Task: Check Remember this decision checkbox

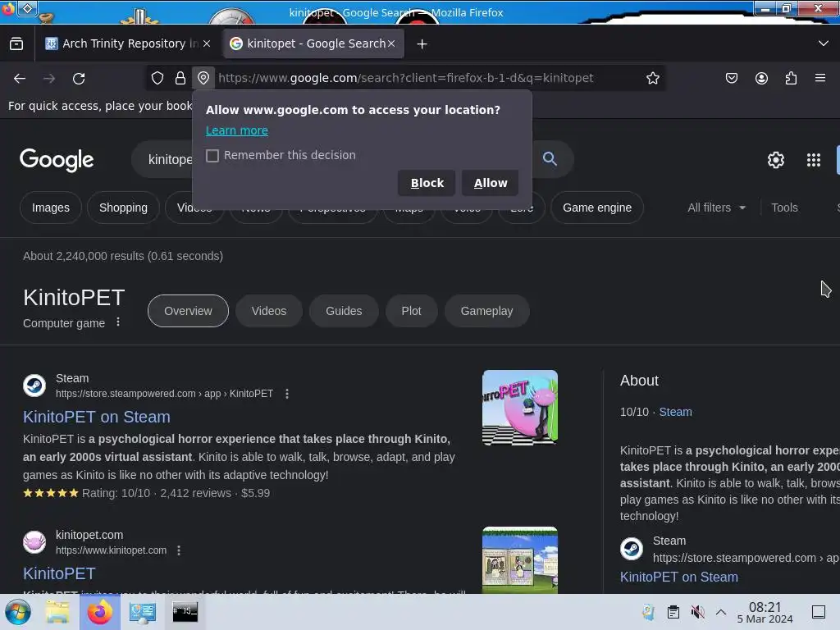Action: point(212,155)
